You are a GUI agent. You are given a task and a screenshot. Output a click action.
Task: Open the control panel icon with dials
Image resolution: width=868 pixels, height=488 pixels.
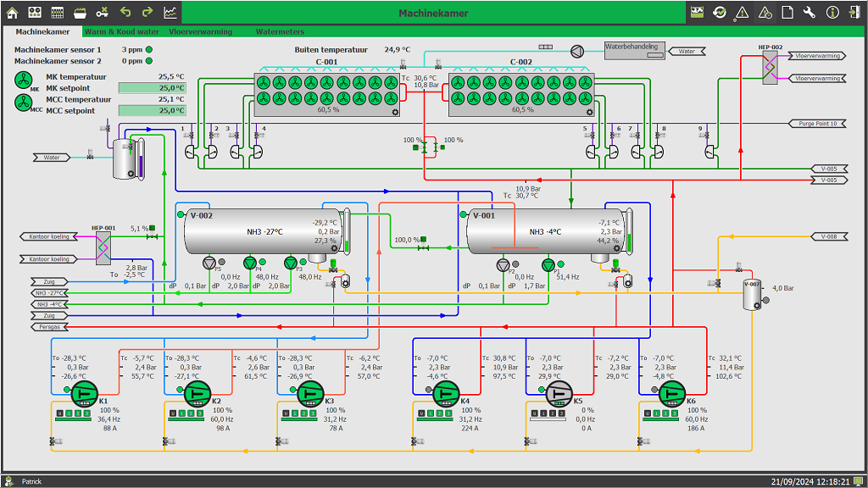tap(34, 12)
